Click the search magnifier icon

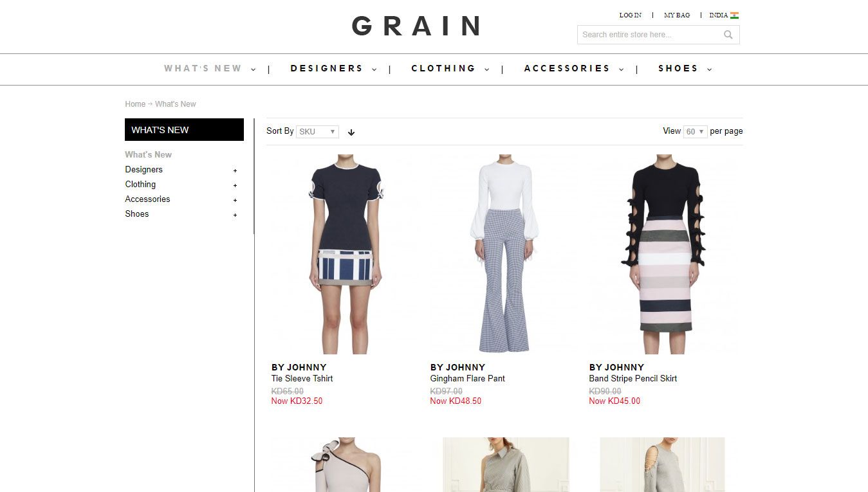coord(728,35)
